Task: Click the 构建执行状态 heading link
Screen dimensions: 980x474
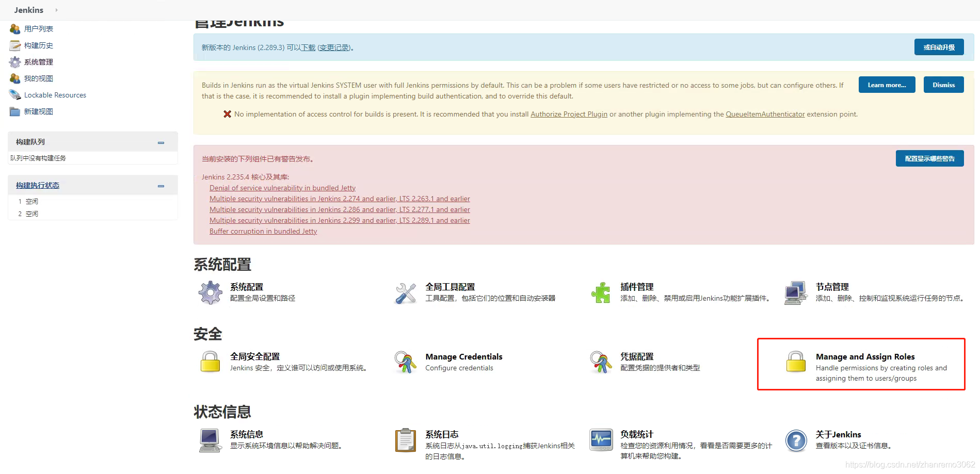Action: coord(38,185)
